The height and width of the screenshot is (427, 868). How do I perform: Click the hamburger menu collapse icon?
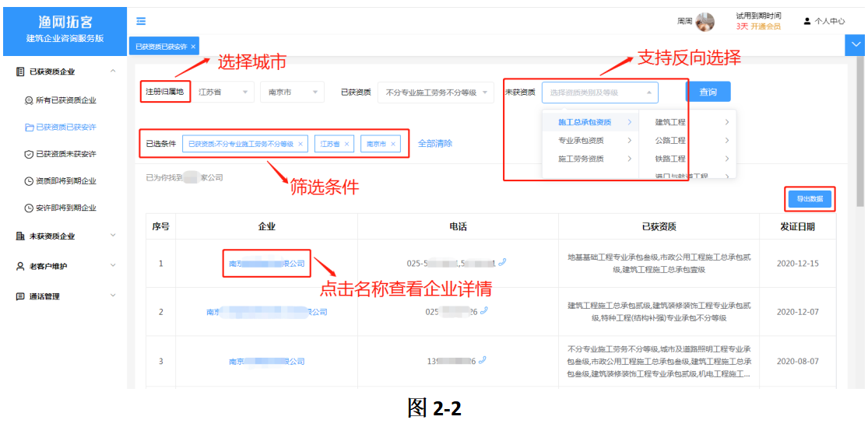point(141,21)
